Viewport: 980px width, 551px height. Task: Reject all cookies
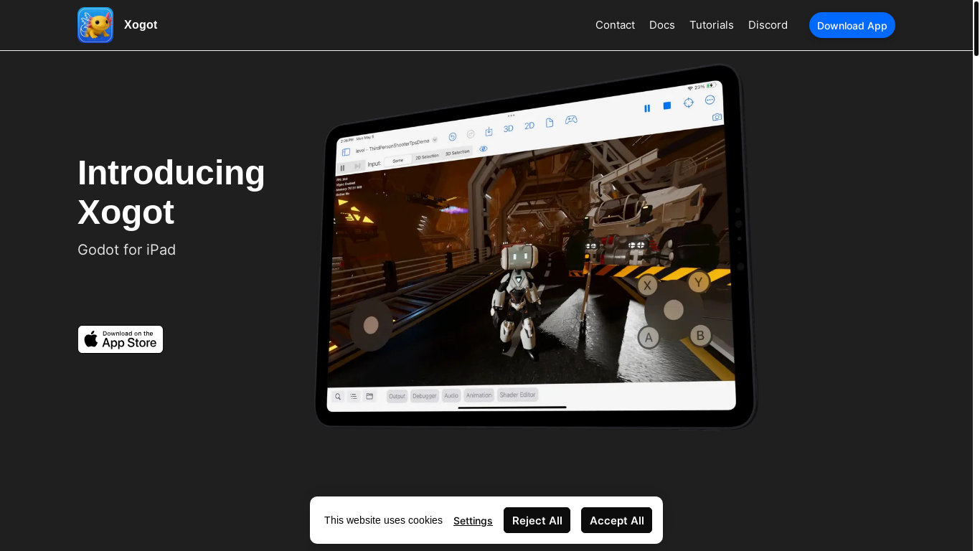[x=537, y=520]
